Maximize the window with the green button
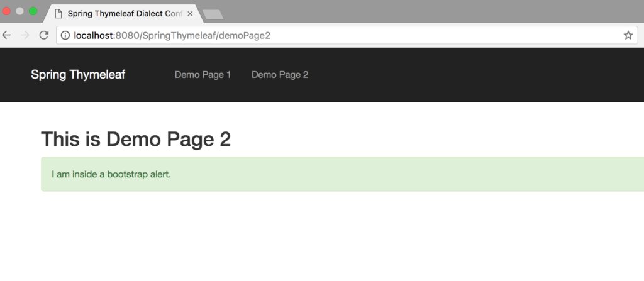The width and height of the screenshot is (644, 281). click(33, 11)
